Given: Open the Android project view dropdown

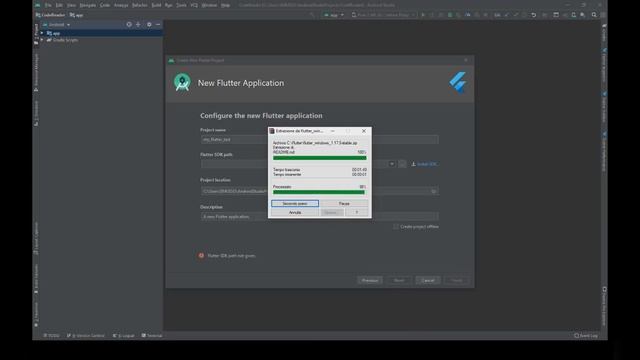Looking at the screenshot, I should pyautogui.click(x=57, y=25).
